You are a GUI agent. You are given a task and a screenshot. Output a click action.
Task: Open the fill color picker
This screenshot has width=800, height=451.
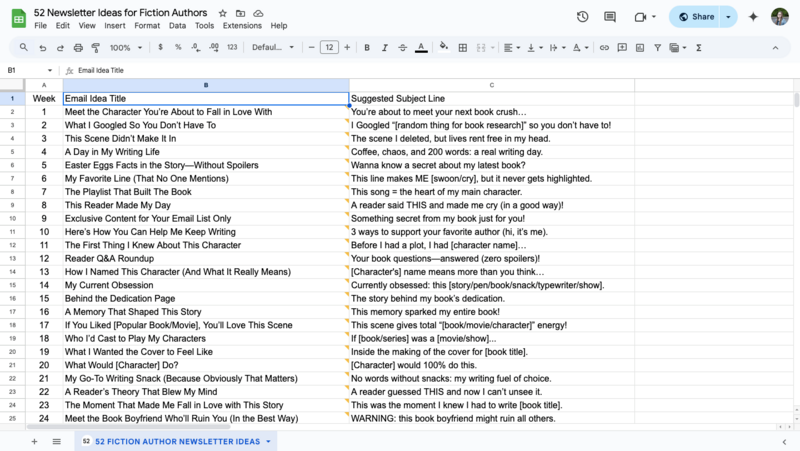(444, 47)
